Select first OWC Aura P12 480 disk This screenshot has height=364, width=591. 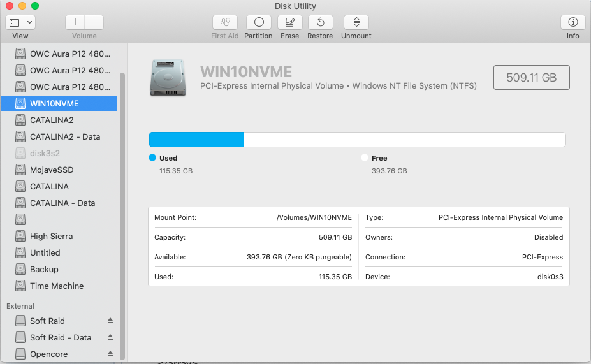click(x=59, y=54)
